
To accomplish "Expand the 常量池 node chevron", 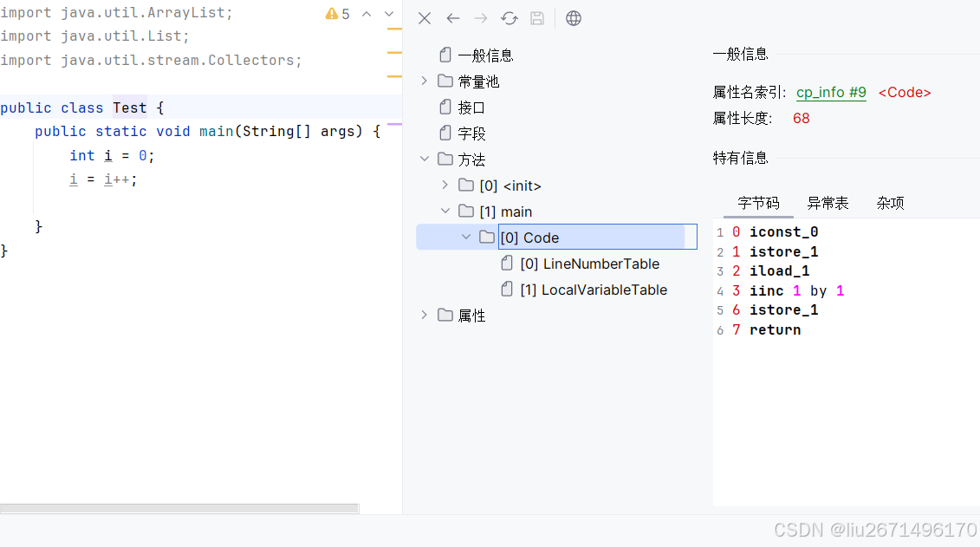I will pos(425,81).
